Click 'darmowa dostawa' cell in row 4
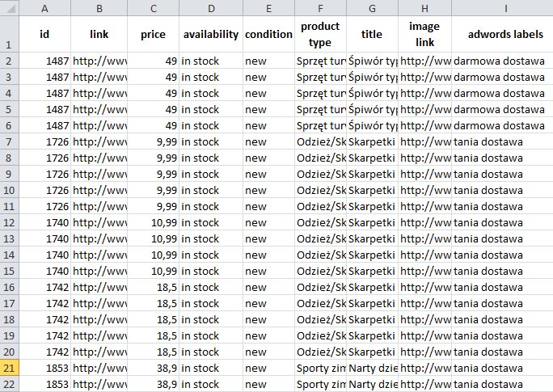This screenshot has width=553, height=392. (501, 93)
